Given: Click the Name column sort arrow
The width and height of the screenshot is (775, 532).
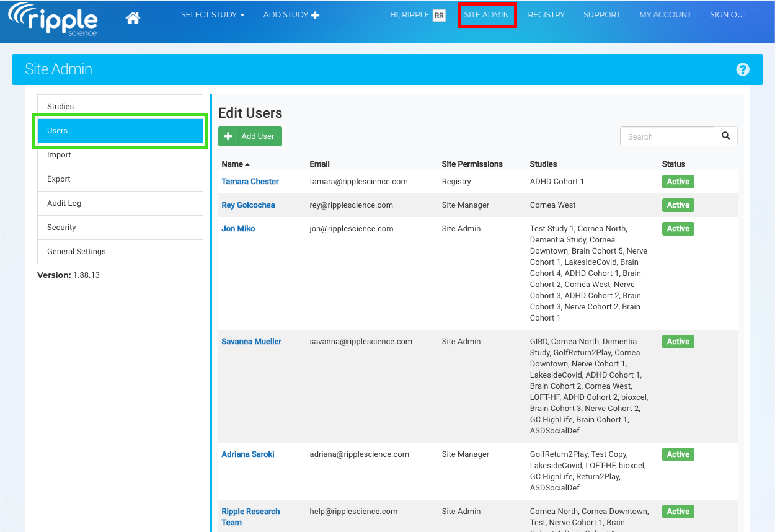Looking at the screenshot, I should pyautogui.click(x=247, y=164).
